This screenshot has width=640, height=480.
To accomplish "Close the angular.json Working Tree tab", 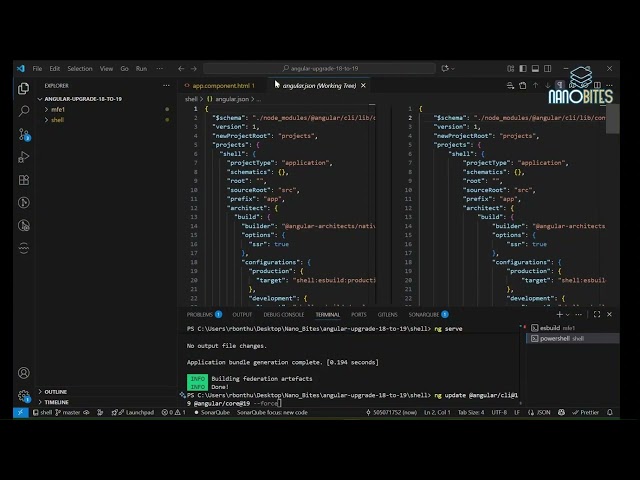I will coord(363,85).
